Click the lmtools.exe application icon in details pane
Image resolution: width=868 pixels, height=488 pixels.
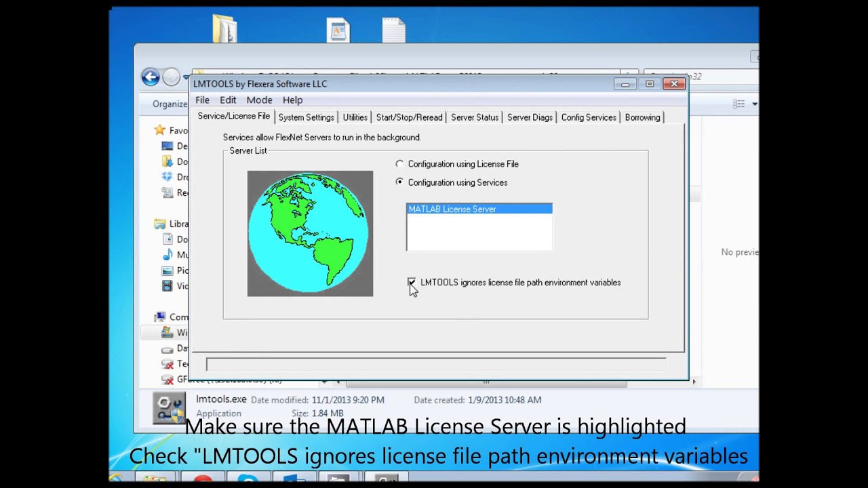point(169,408)
